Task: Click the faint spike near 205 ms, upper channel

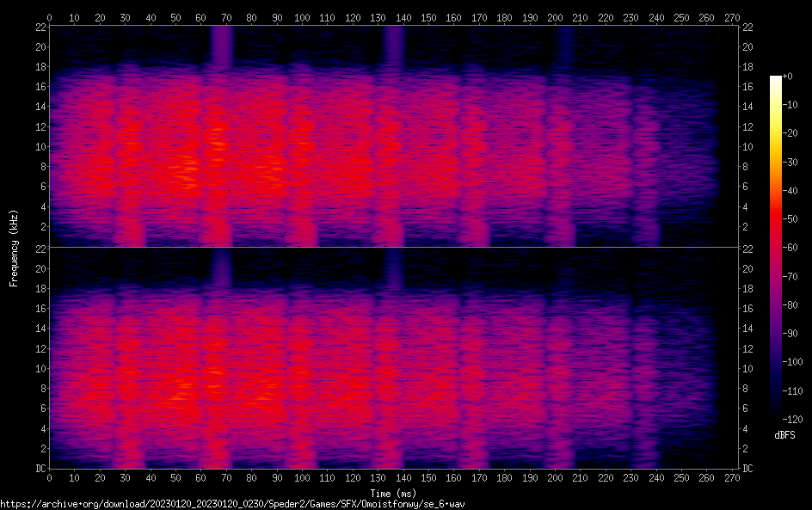Action: [x=564, y=45]
